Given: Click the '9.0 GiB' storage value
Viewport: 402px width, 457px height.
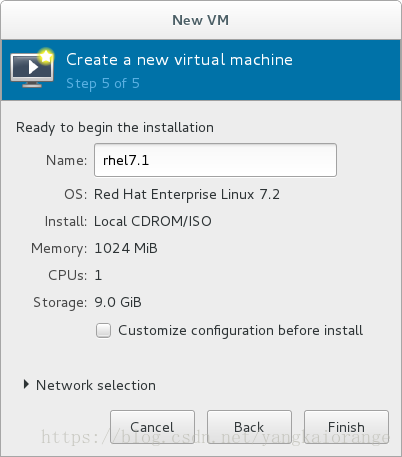Looking at the screenshot, I should click(118, 302).
